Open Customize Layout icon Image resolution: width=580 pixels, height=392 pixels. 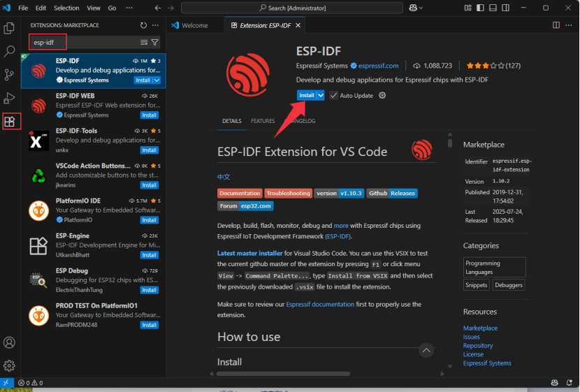468,8
